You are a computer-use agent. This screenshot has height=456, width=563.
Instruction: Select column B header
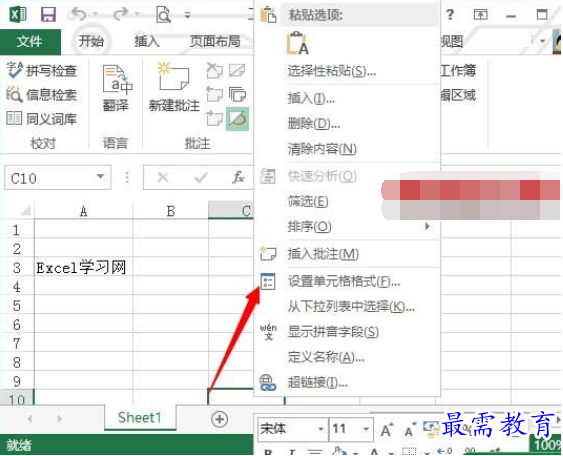171,211
